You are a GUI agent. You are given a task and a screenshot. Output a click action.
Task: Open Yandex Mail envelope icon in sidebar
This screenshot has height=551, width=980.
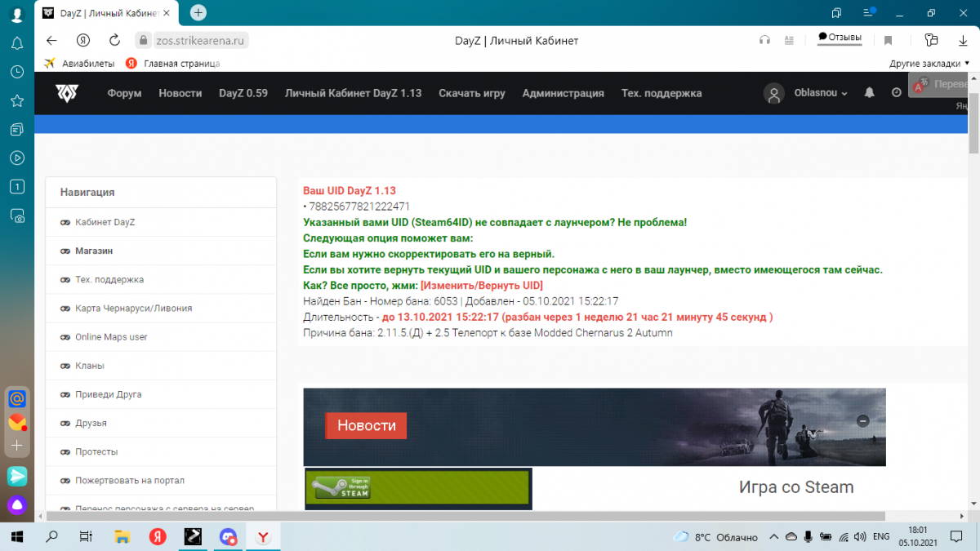pos(17,423)
